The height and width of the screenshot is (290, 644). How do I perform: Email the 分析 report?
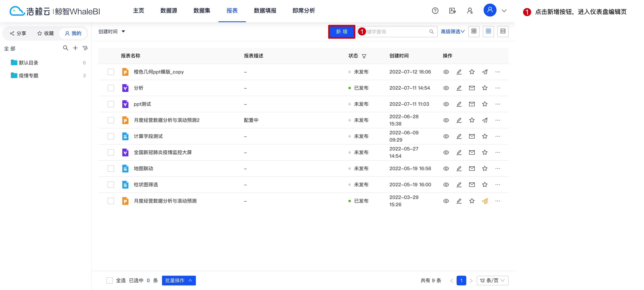[472, 88]
